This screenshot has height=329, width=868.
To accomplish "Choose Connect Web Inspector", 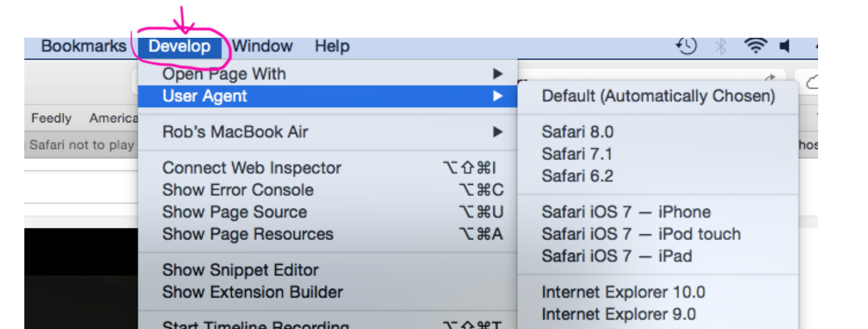I will 328,168.
